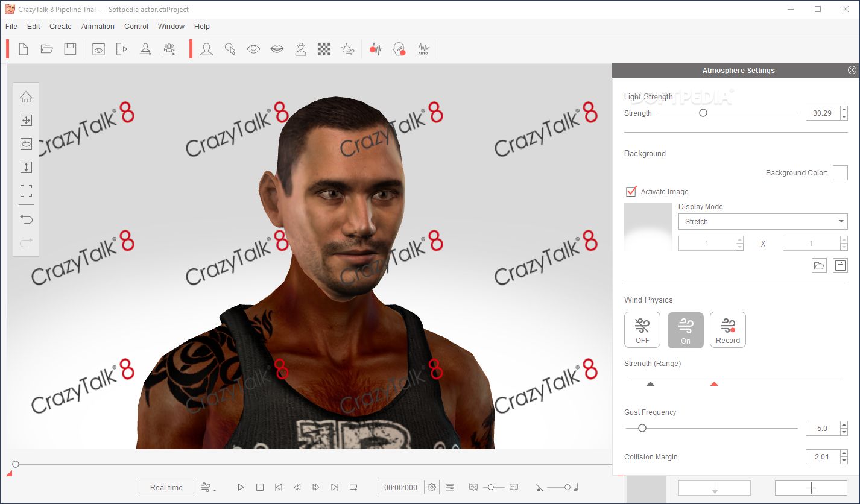Step to next frame
The height and width of the screenshot is (504, 860).
pos(316,487)
